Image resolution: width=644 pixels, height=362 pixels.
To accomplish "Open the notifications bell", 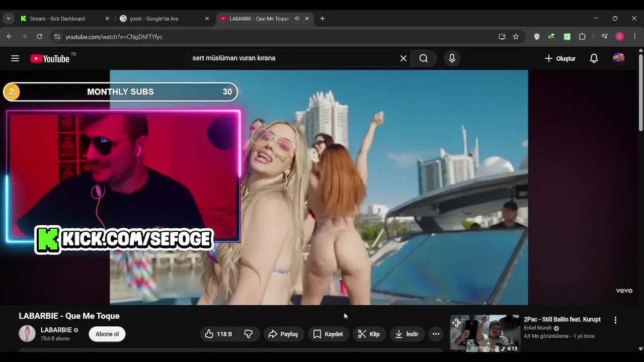I will (x=594, y=58).
